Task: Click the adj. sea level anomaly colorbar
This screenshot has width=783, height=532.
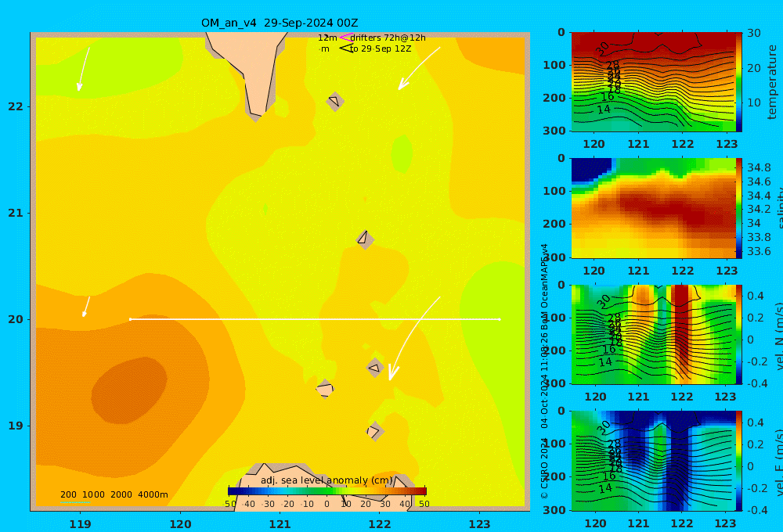Action: (x=327, y=491)
